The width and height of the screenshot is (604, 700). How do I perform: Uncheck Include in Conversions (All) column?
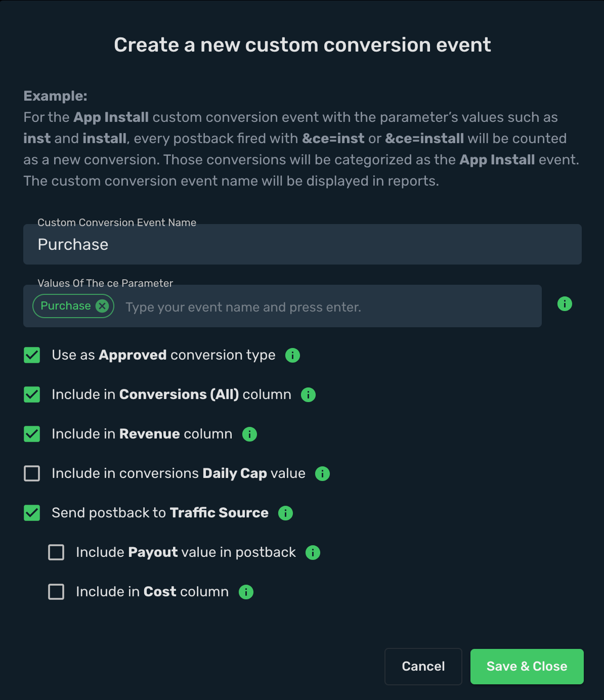[x=32, y=395]
